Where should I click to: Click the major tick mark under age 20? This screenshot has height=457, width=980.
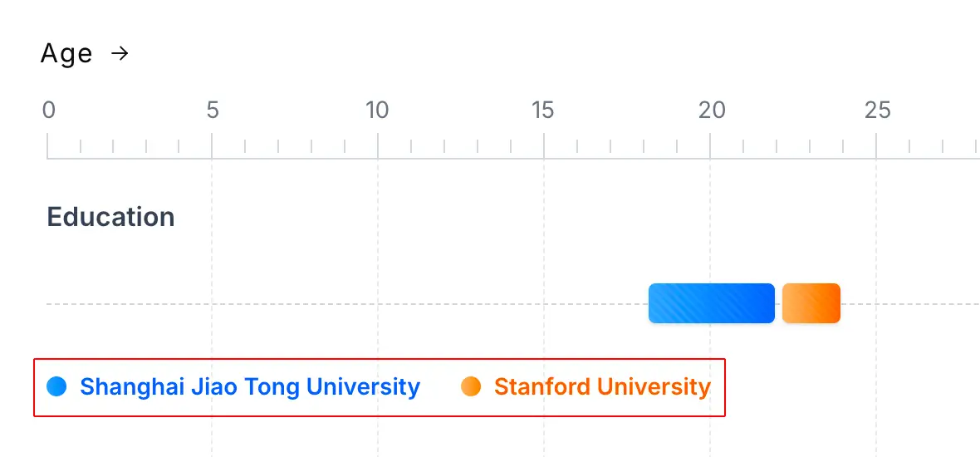pyautogui.click(x=710, y=145)
